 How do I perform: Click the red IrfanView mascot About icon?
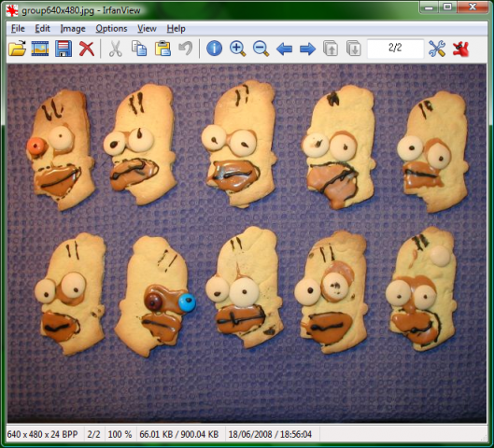(460, 49)
